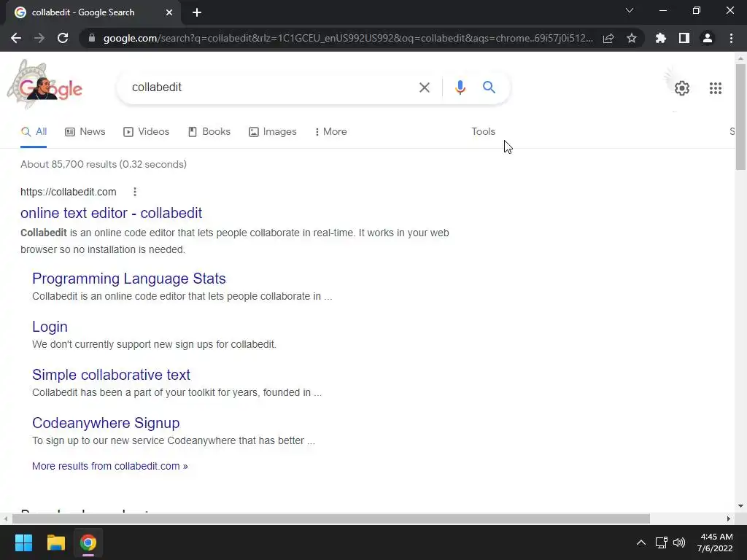
Task: Toggle the browser side panel icon
Action: tap(684, 38)
